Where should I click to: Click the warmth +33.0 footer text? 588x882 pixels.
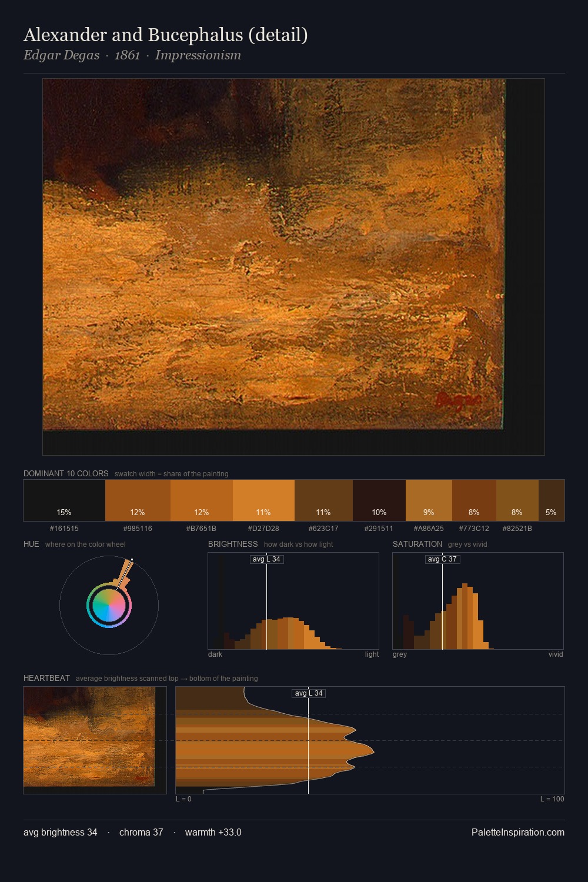[x=213, y=832]
